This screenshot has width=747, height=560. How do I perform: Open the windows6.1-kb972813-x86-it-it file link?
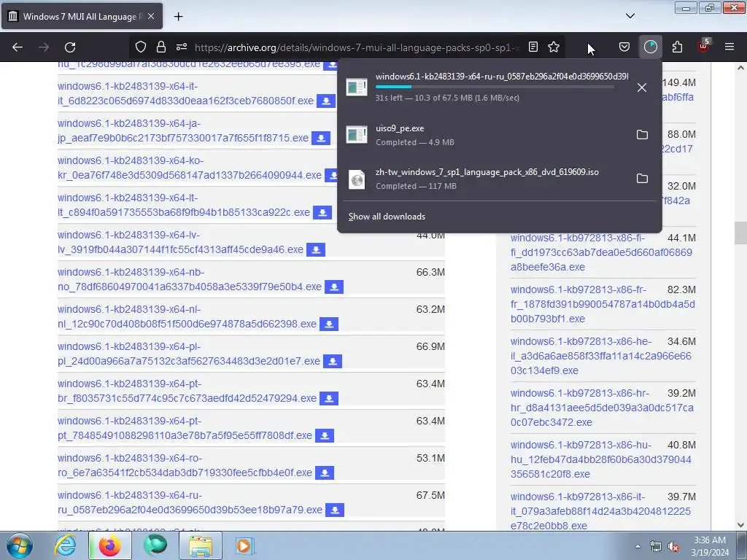tap(600, 511)
